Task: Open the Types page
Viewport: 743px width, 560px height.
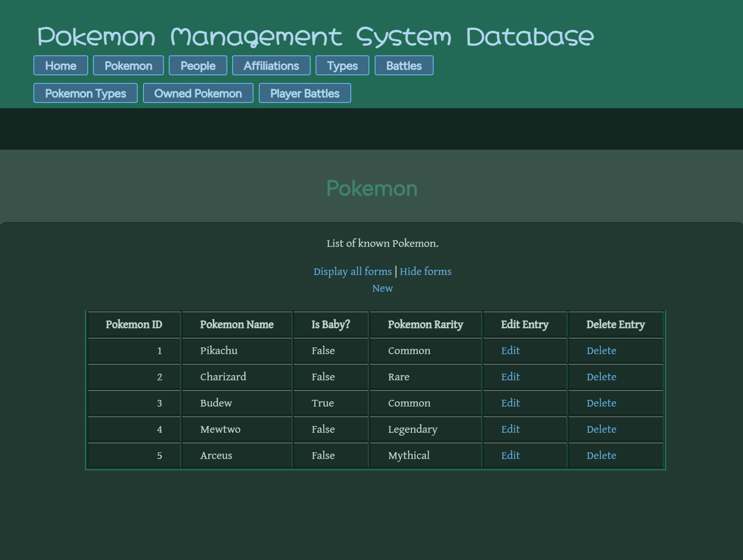Action: pos(342,65)
